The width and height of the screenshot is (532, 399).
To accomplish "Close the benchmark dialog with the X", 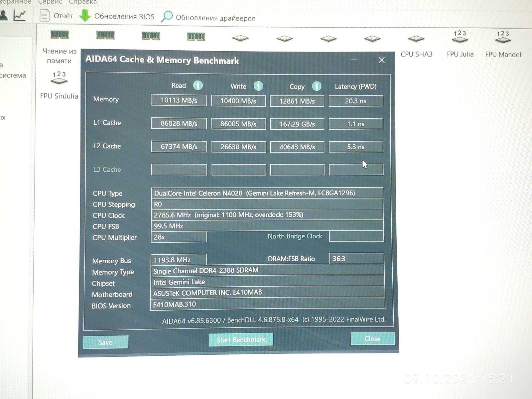I will click(x=382, y=60).
